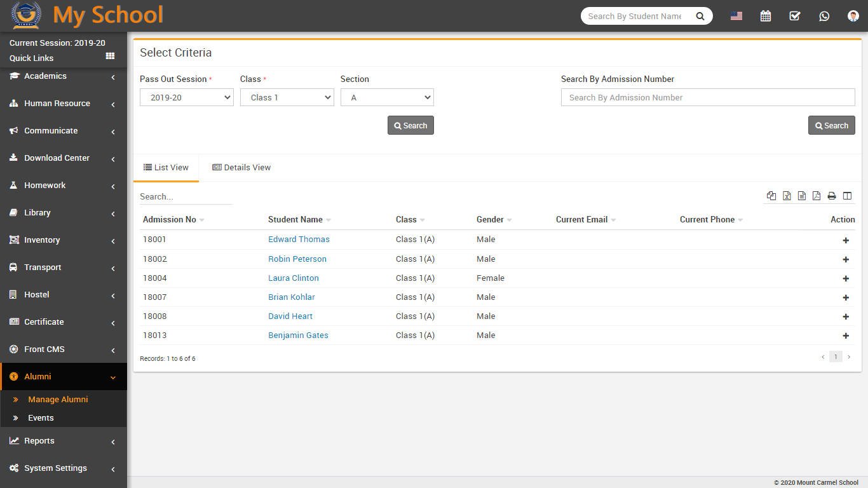The width and height of the screenshot is (868, 488).
Task: Click the language flag icon
Action: coord(736,16)
